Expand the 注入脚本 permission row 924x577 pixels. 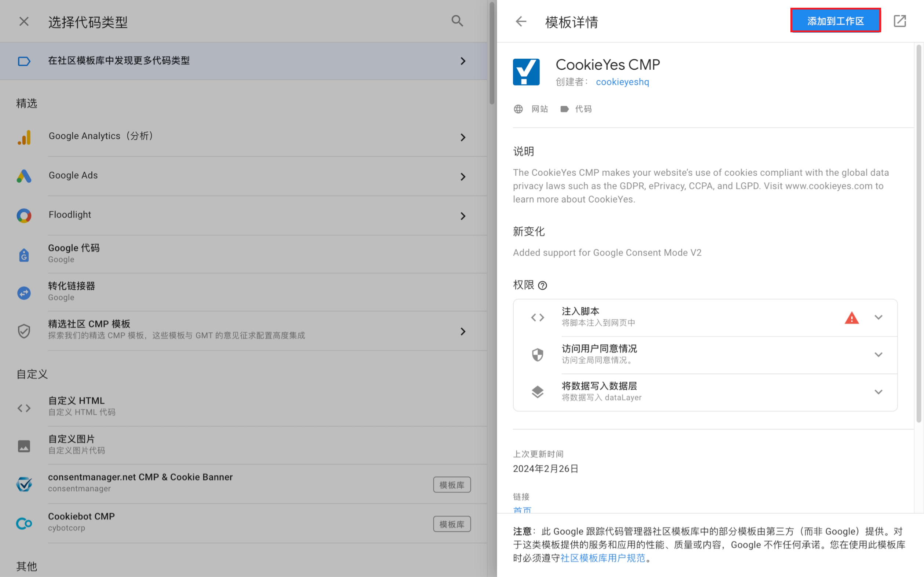[x=878, y=318]
